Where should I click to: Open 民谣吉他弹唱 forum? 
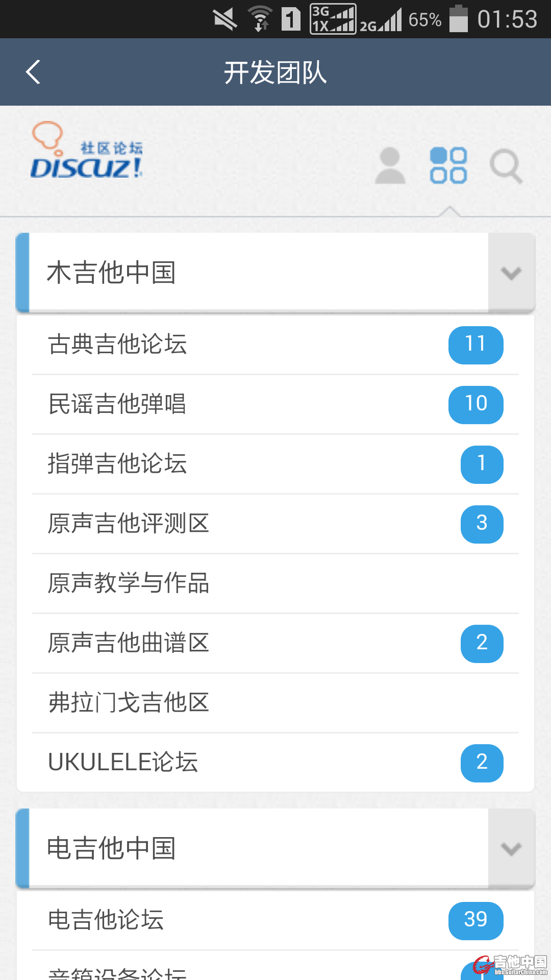pyautogui.click(x=117, y=404)
